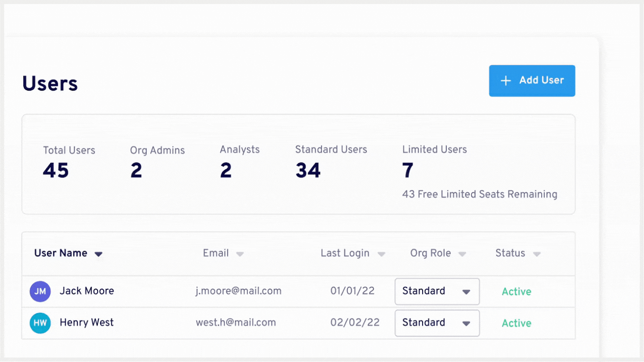Click the Org Admins count

[136, 171]
